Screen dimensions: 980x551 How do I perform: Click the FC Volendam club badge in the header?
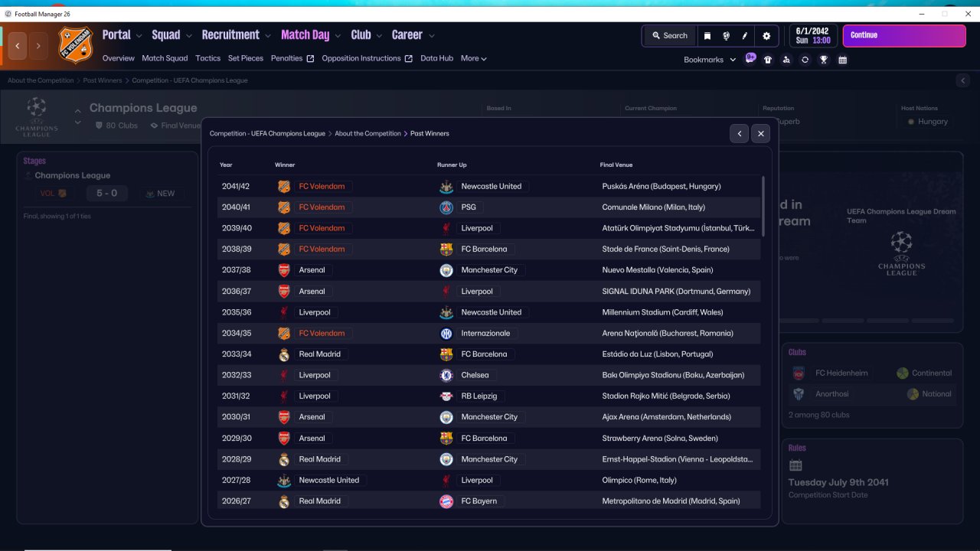point(75,44)
